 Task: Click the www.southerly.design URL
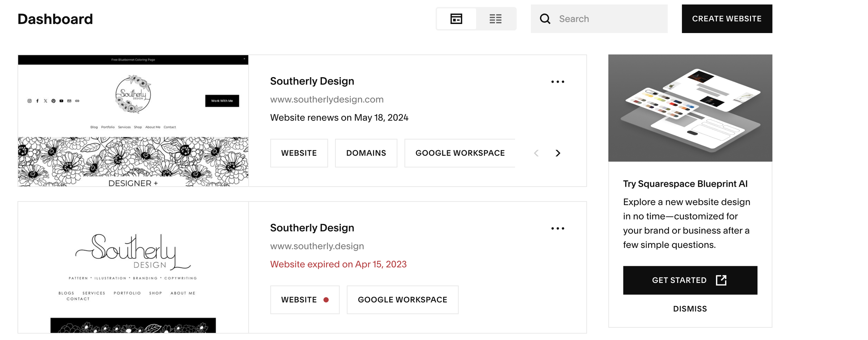[317, 246]
